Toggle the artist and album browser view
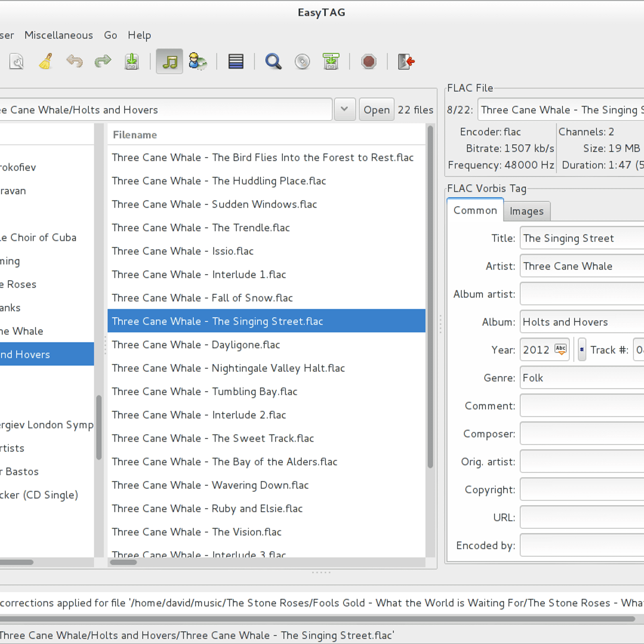 point(198,62)
